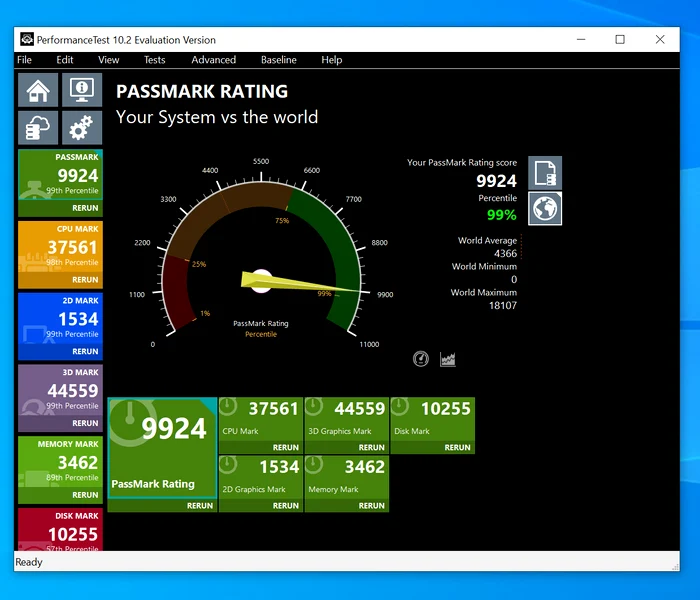Click the PerformanceTest app icon in title bar
This screenshot has height=600, width=700.
coord(27,39)
